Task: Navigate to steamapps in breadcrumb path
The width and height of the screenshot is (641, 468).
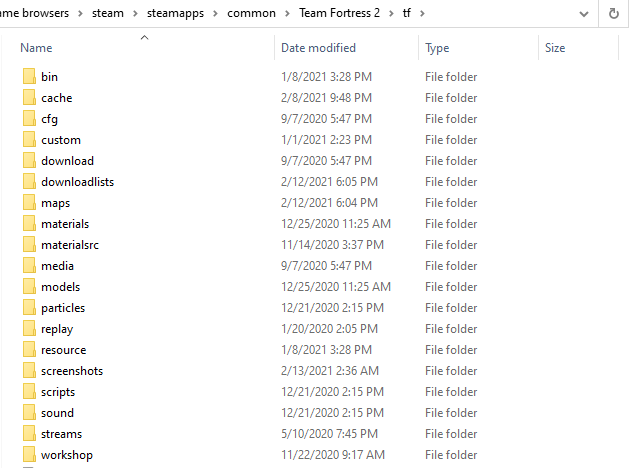Action: pyautogui.click(x=187, y=14)
